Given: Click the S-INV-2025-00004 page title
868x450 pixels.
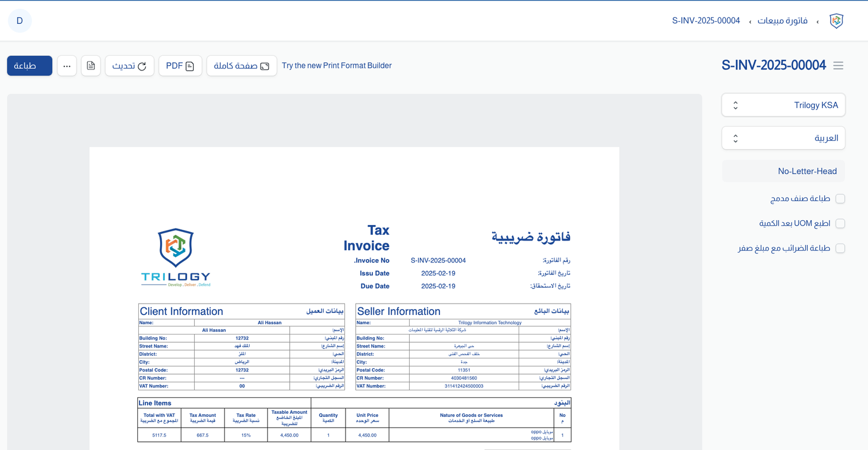Looking at the screenshot, I should click(x=773, y=66).
